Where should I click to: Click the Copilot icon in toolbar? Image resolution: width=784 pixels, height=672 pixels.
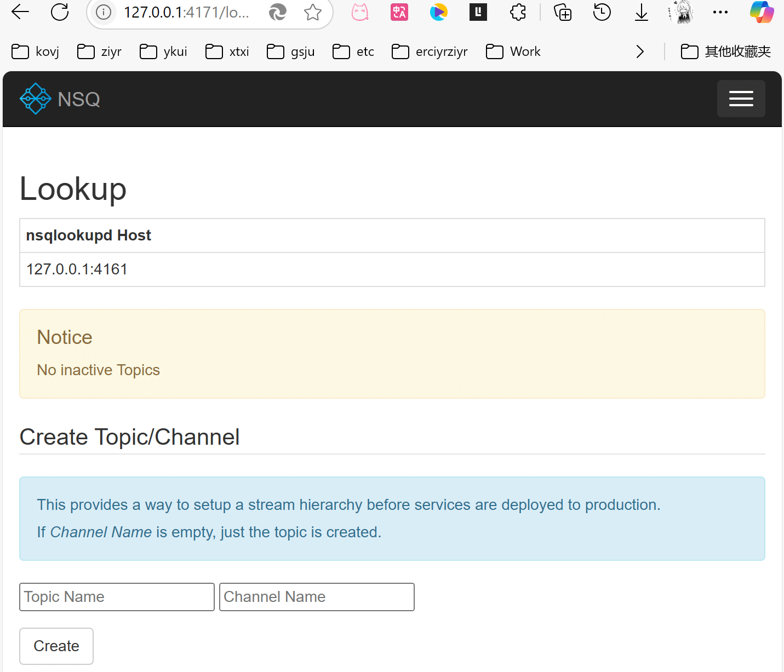click(762, 12)
